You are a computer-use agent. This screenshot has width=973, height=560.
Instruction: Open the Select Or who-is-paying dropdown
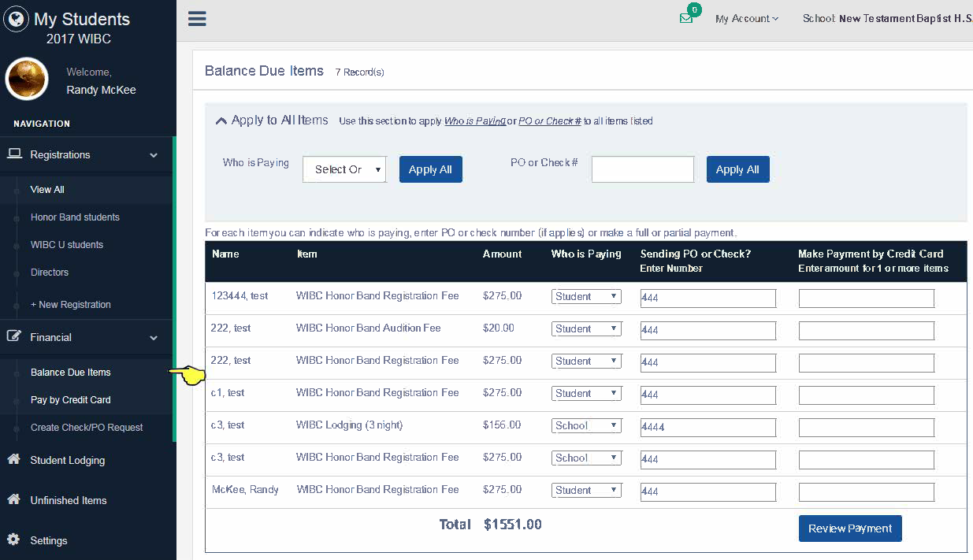pos(345,169)
